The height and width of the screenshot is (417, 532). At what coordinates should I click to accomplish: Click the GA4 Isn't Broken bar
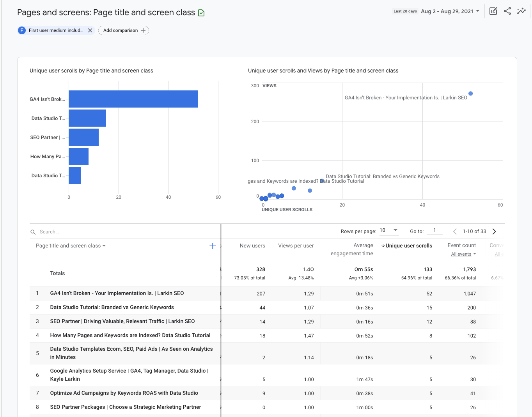133,99
